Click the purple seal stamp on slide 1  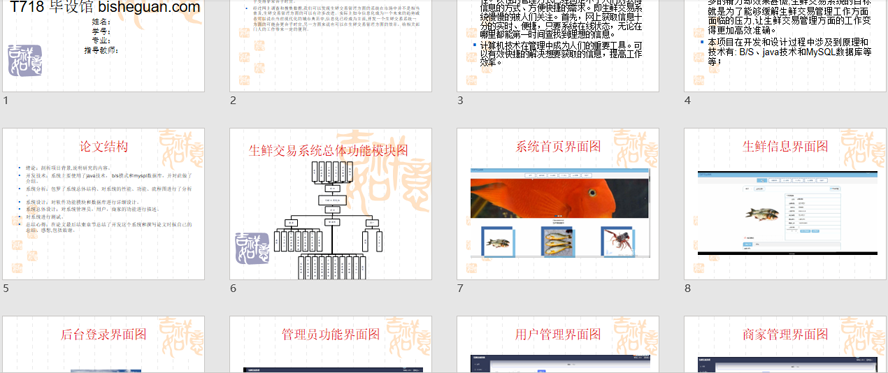point(25,61)
